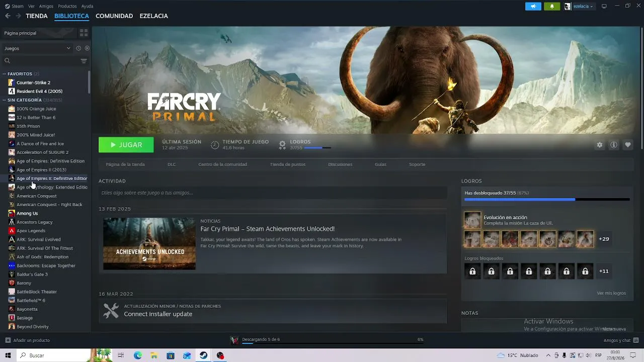Open the DLC link

[x=172, y=164]
